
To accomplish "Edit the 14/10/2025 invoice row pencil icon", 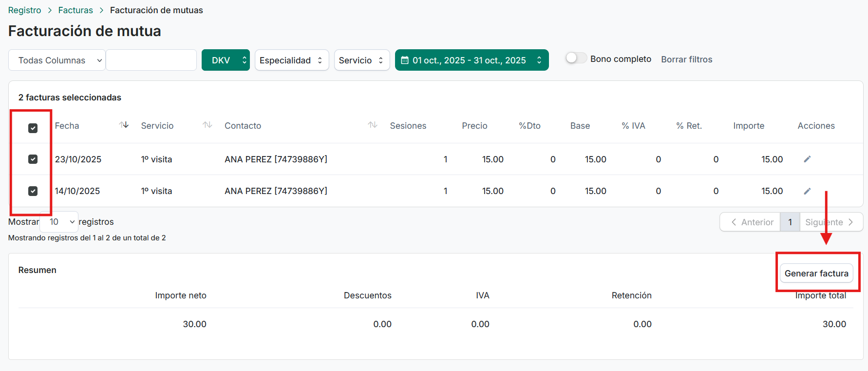I will click(x=807, y=191).
